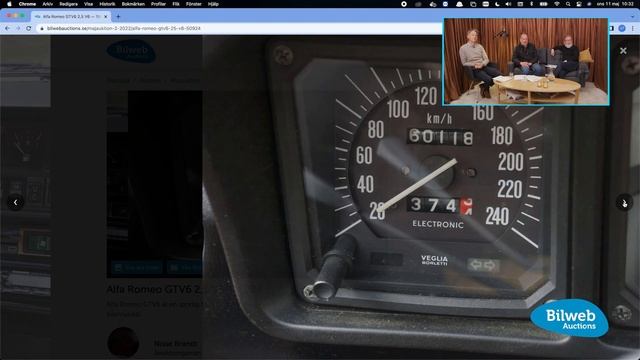Open Control Center in menu bar
The image size is (640, 360).
pos(579,4)
